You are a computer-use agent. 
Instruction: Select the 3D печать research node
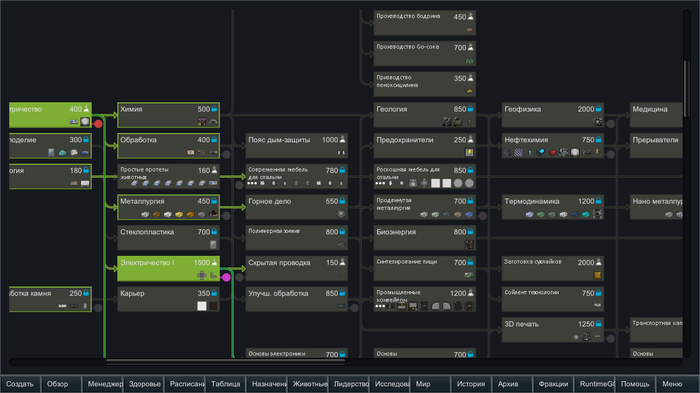point(553,330)
